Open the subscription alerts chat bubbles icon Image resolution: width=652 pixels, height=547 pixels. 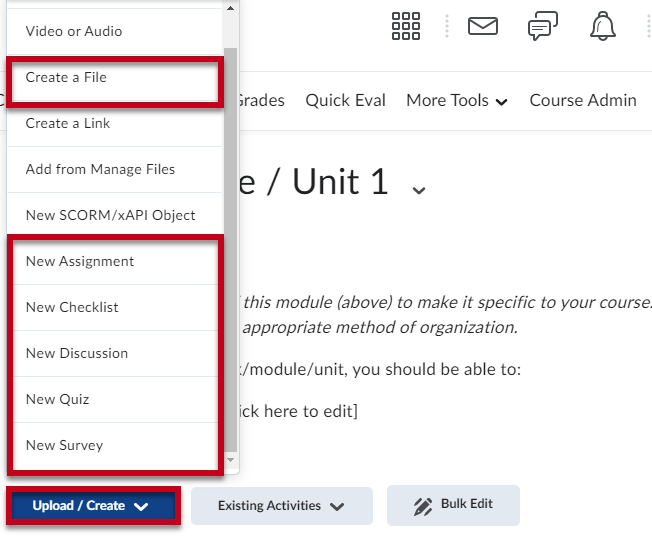point(543,26)
